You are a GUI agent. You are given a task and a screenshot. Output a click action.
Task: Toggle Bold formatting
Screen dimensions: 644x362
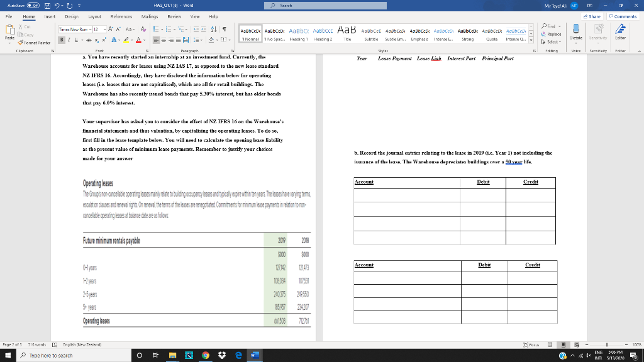[62, 40]
